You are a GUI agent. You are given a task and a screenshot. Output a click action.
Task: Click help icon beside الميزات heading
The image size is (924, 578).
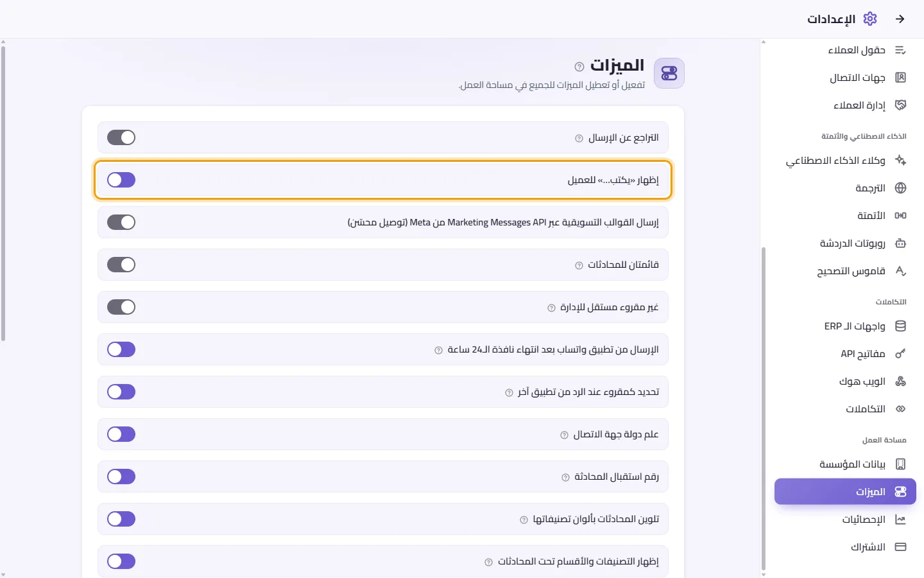[x=579, y=67]
